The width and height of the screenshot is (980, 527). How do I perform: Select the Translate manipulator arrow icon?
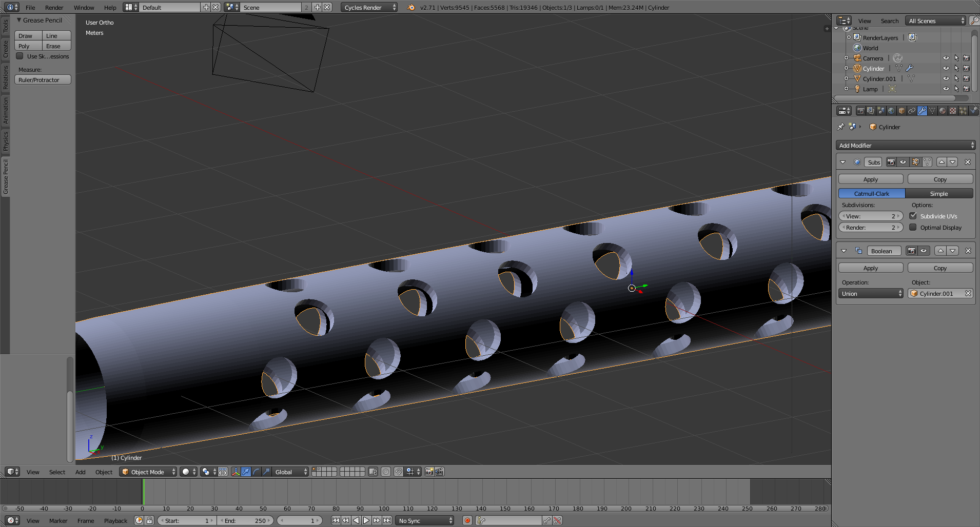246,472
